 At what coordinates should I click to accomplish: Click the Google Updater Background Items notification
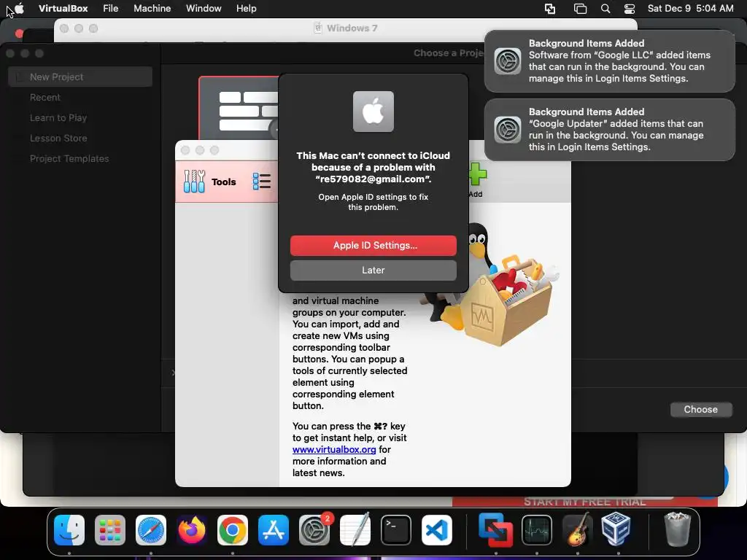pyautogui.click(x=610, y=130)
